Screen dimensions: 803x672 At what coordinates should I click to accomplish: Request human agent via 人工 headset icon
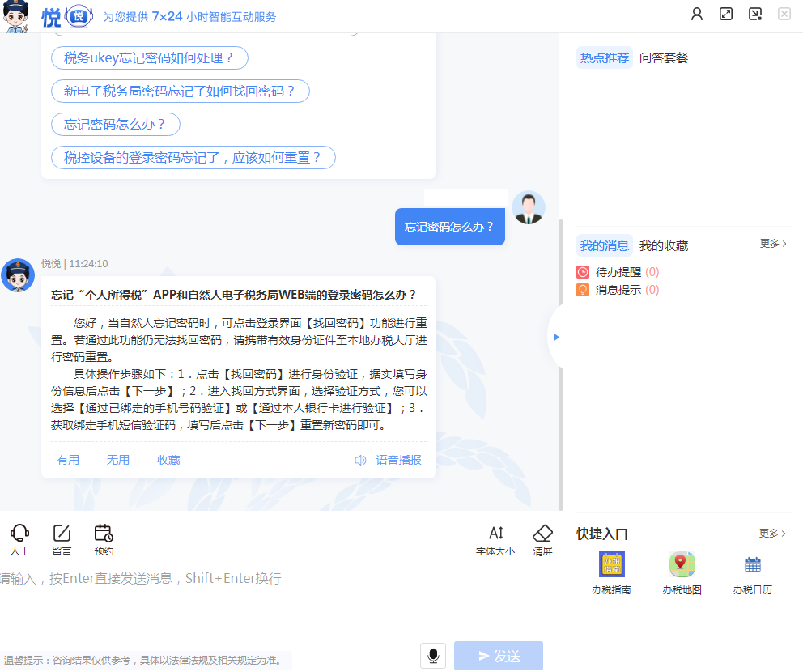point(19,540)
